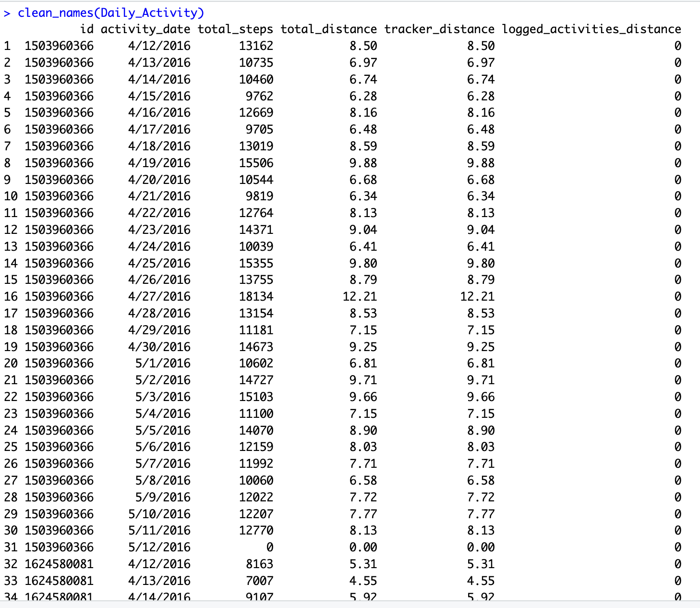Click id 1503960366 in row 1
Image resolution: width=700 pixels, height=608 pixels.
59,46
